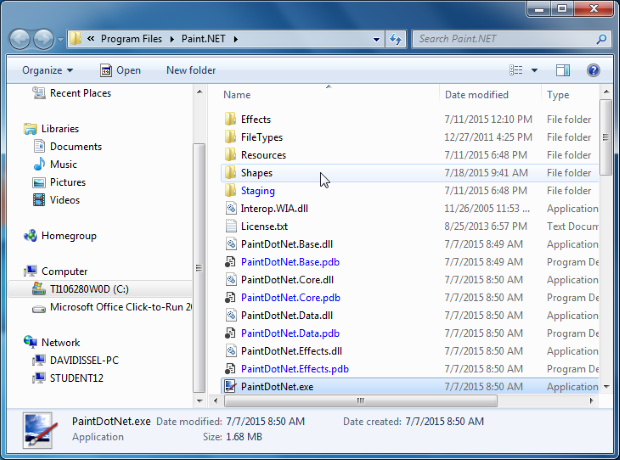Click the Change your view icon
The image size is (620, 460).
coord(516,70)
